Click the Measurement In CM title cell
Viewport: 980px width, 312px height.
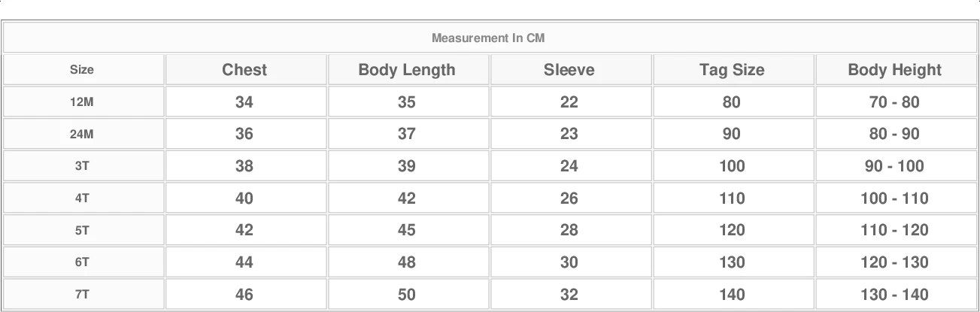click(x=488, y=38)
